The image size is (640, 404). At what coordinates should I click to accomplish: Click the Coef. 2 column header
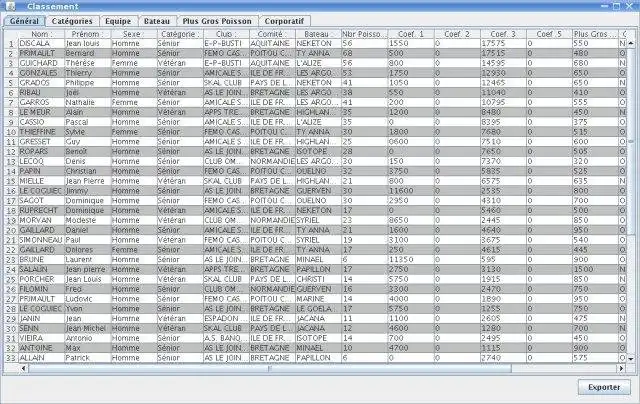457,34
